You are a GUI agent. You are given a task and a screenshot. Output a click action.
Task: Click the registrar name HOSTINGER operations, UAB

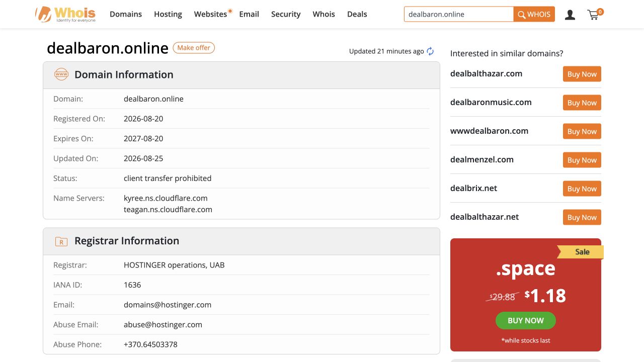pyautogui.click(x=174, y=265)
